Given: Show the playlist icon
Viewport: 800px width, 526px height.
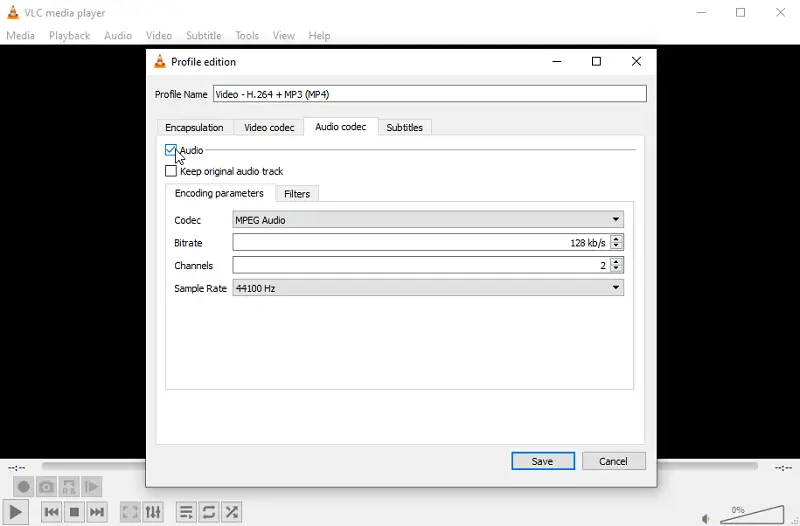Looking at the screenshot, I should pos(186,512).
